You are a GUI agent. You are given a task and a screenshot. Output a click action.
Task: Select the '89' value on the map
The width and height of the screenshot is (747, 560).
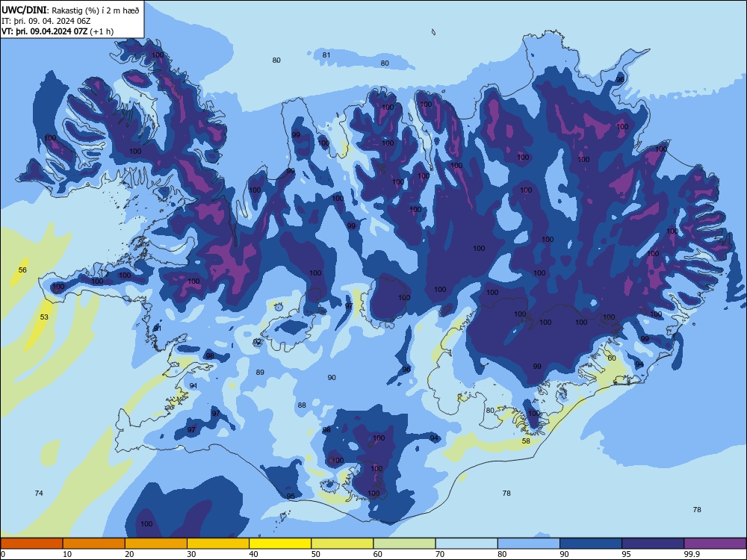(260, 373)
